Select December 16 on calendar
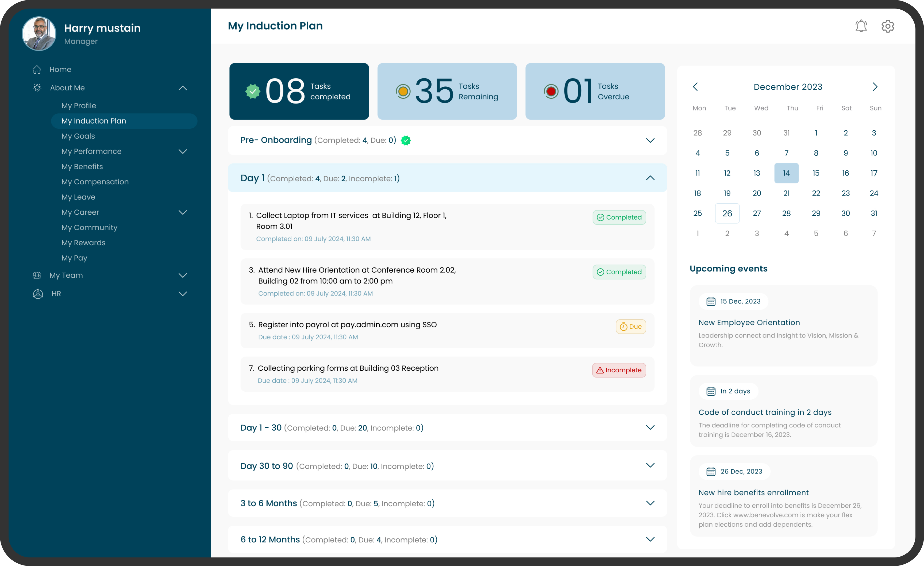The width and height of the screenshot is (924, 566). (x=846, y=173)
